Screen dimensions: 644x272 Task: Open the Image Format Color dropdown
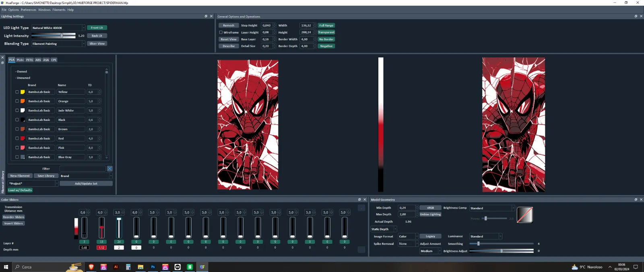coord(408,236)
